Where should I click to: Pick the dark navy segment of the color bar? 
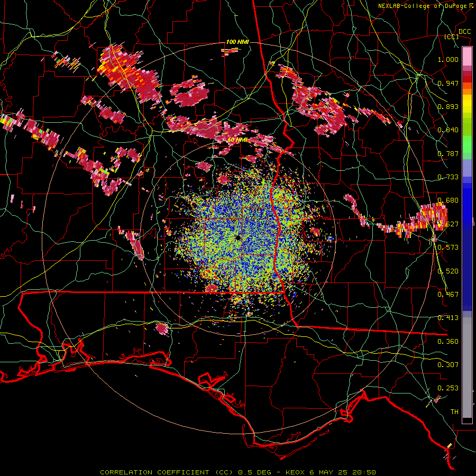tap(467, 269)
